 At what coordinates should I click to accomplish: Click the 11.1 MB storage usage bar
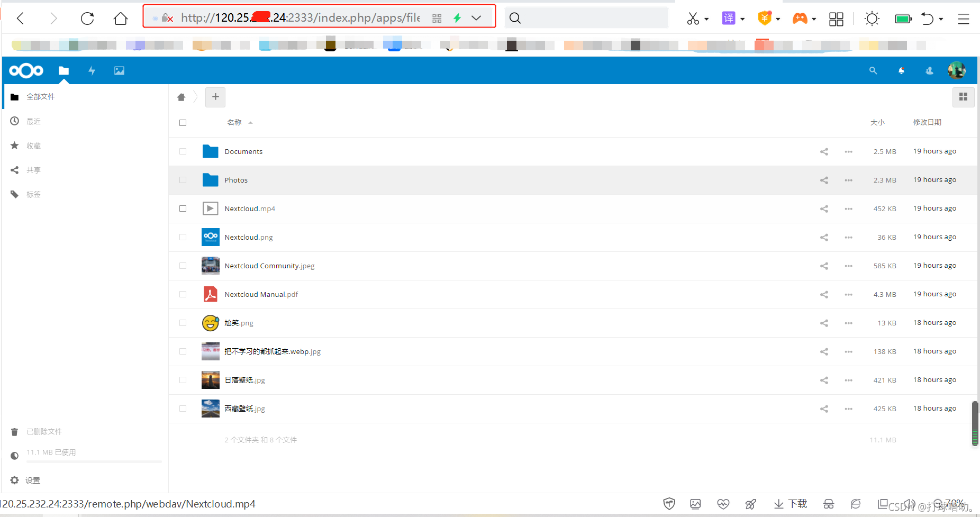pos(94,462)
